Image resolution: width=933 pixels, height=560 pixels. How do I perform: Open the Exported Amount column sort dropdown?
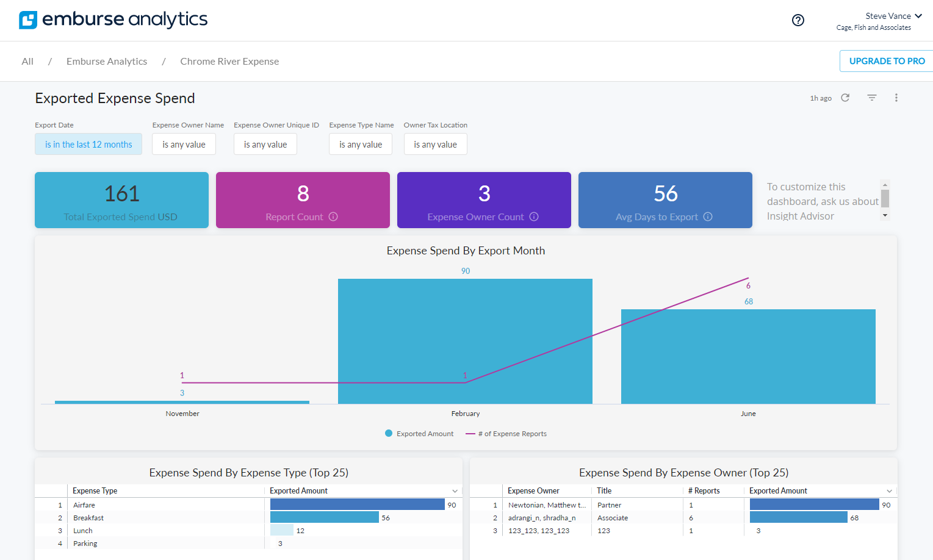click(x=455, y=490)
